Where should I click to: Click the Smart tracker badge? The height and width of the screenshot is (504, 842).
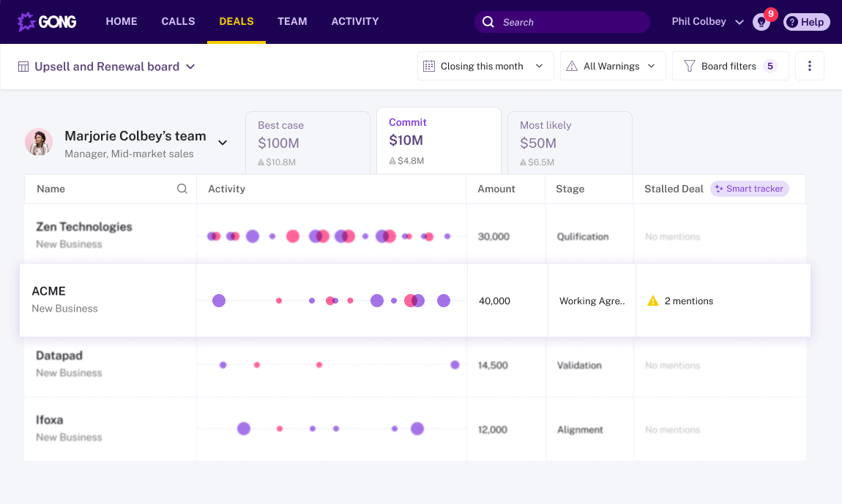749,189
